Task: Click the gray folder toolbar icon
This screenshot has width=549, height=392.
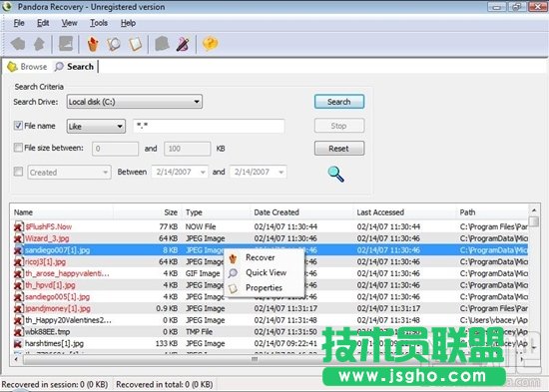Action: tap(162, 44)
